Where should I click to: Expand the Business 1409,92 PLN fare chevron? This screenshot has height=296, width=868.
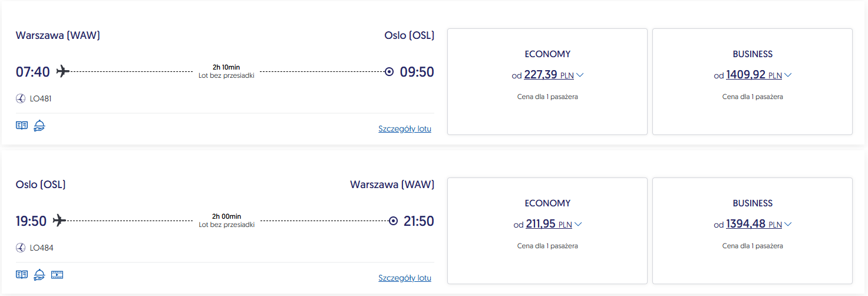coord(788,75)
